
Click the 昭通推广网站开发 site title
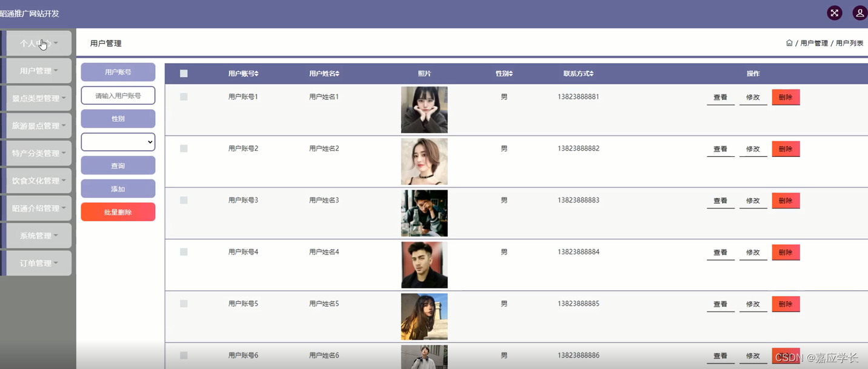point(30,13)
